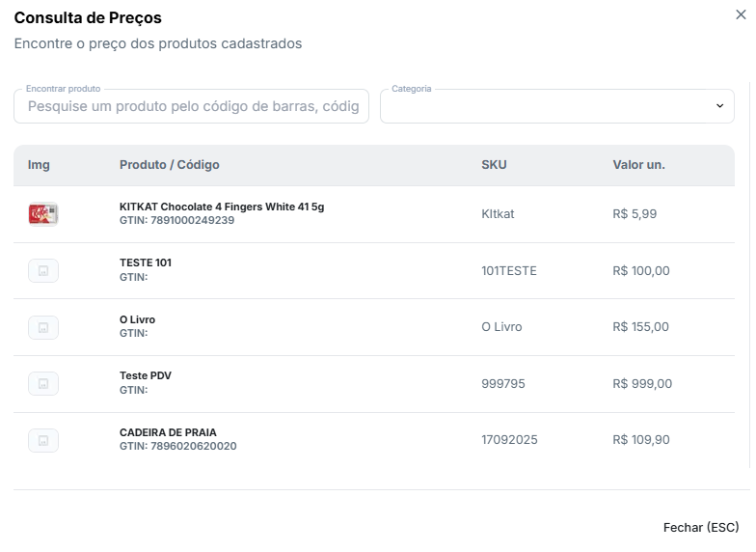Click the TESTE 101 placeholder image icon
This screenshot has width=756, height=552.
[43, 271]
